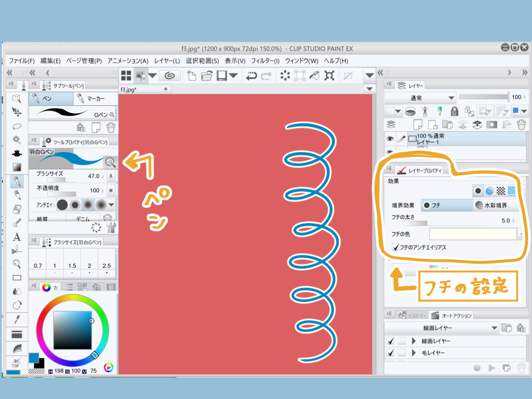This screenshot has width=532, height=399.
Task: Click inside the color wheel square
Action: point(72,330)
